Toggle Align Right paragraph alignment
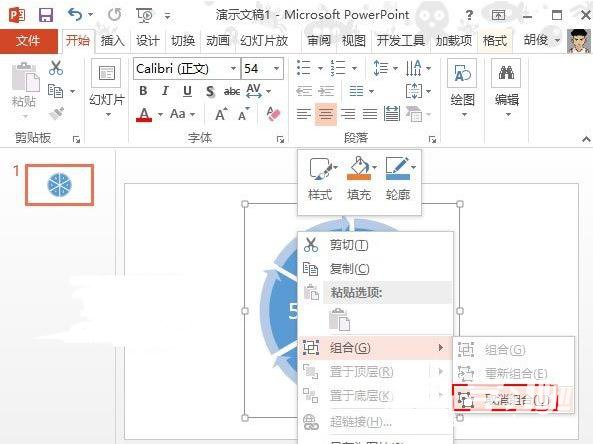This screenshot has width=593, height=444. (x=348, y=114)
